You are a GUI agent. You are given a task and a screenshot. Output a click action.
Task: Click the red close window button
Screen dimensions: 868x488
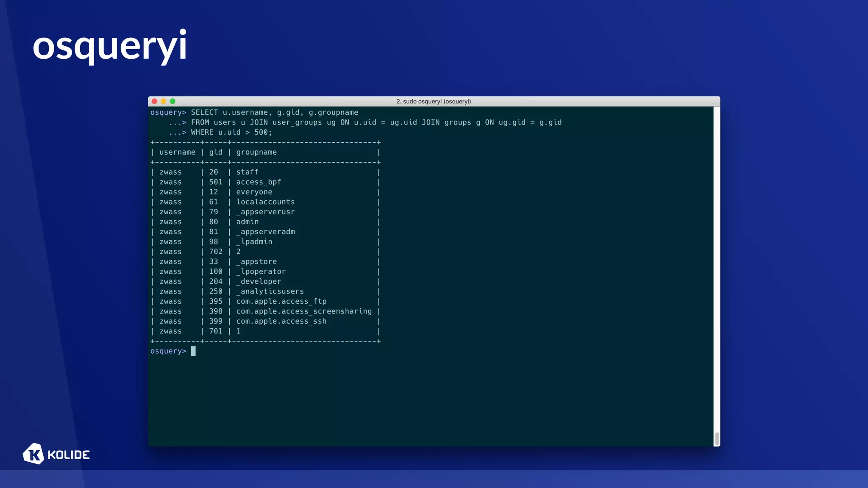[x=155, y=101]
